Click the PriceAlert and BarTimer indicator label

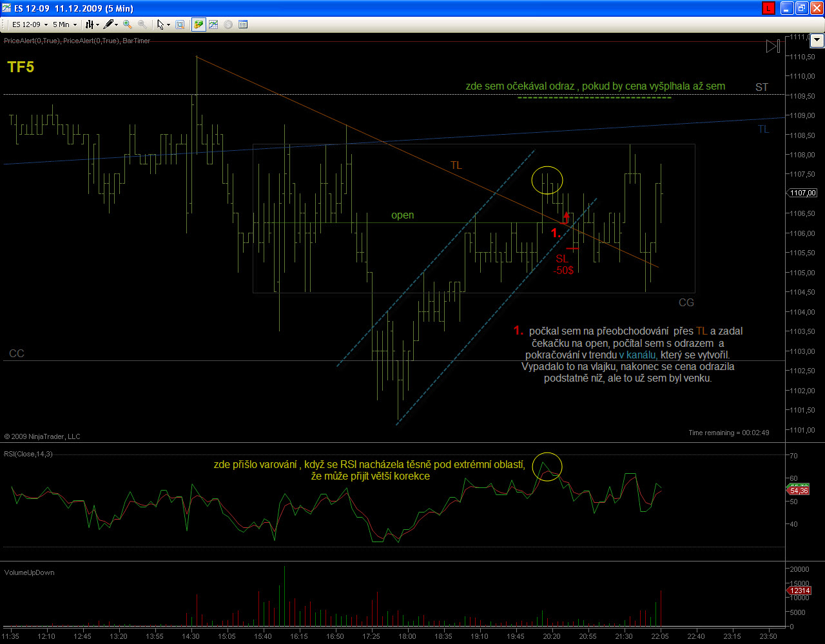tap(77, 41)
